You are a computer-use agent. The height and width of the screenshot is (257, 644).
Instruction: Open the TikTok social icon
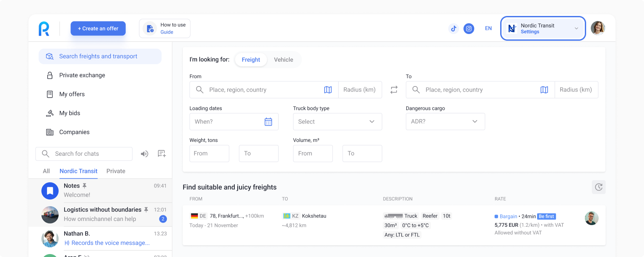pos(453,29)
